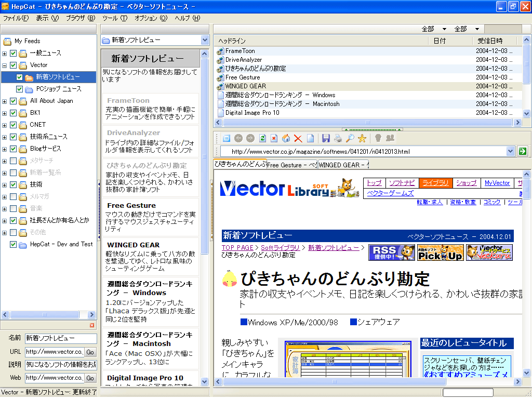Expand the BK1 tree node
The height and width of the screenshot is (399, 532).
[4, 113]
